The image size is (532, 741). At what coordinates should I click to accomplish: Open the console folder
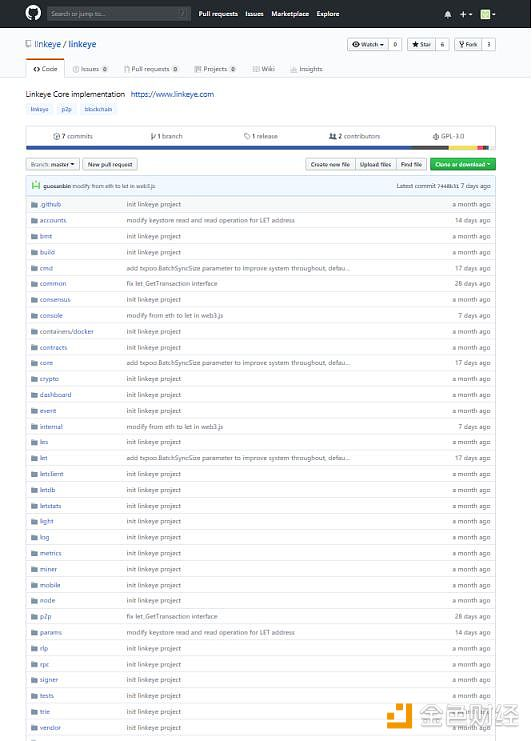coord(51,316)
